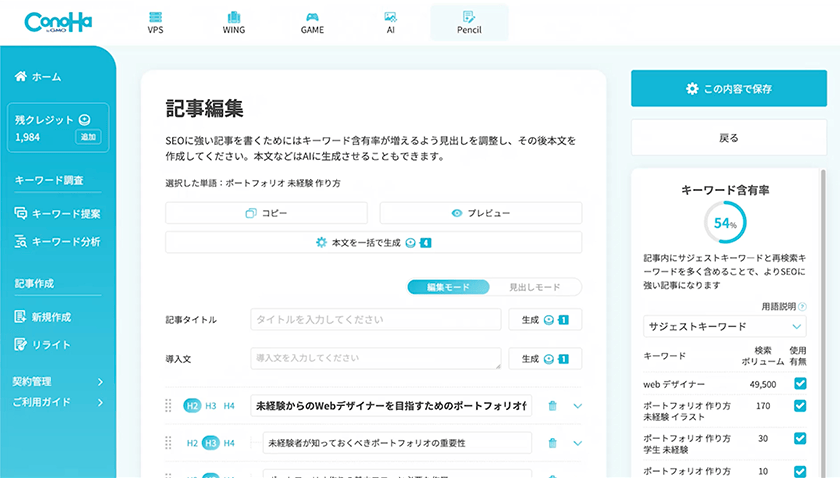Click the home icon in sidebar
This screenshot has height=478, width=840.
(21, 77)
